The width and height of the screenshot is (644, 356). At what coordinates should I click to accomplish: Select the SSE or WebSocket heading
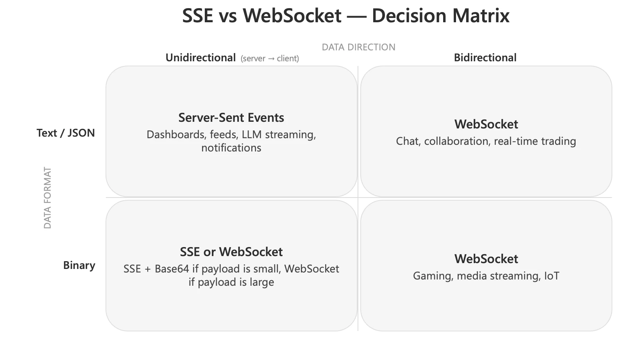pyautogui.click(x=231, y=252)
